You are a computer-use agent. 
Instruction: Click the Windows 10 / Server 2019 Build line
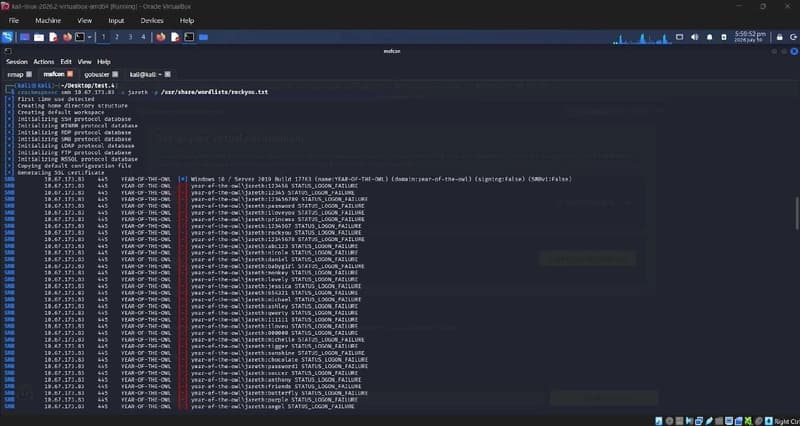[x=381, y=179]
